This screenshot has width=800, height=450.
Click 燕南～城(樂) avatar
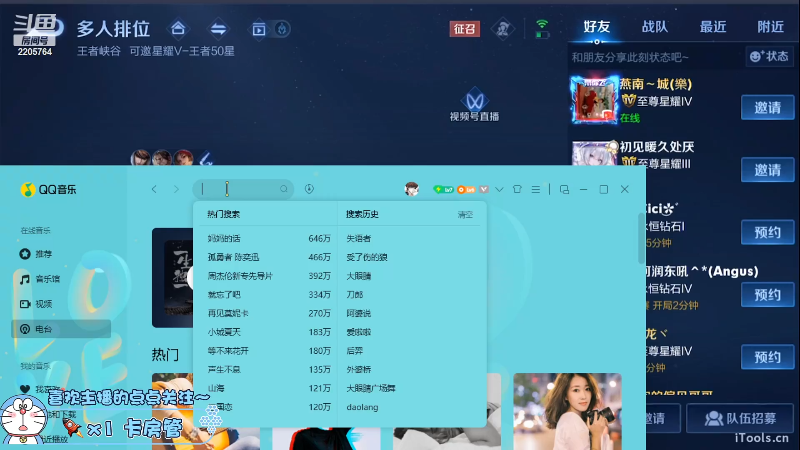(x=594, y=100)
